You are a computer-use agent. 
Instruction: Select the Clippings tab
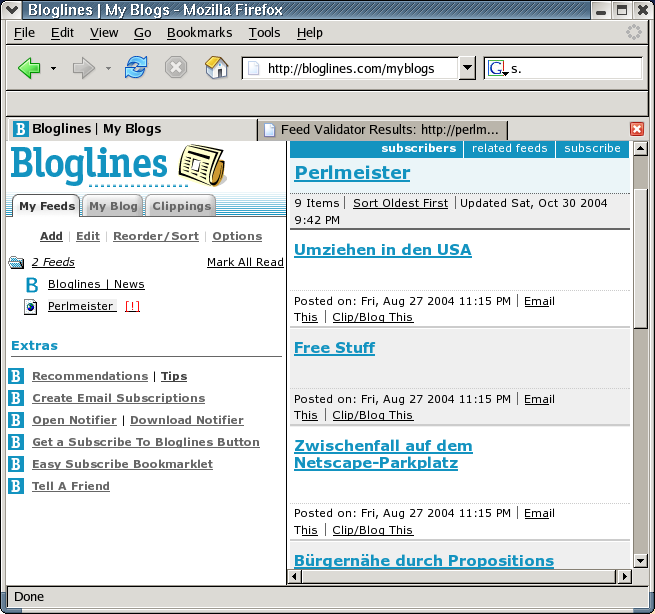point(181,206)
